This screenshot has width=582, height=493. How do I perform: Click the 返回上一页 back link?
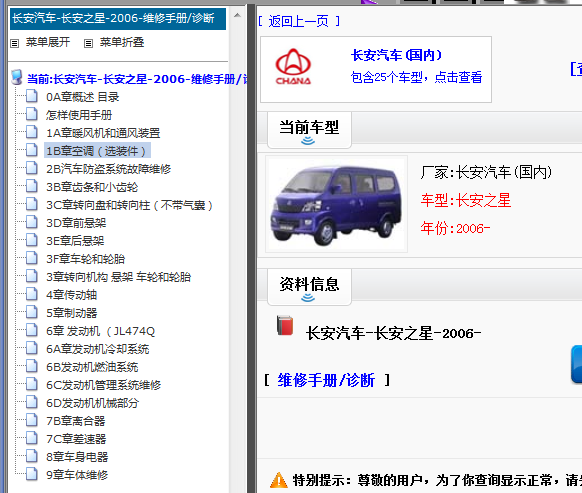[298, 21]
